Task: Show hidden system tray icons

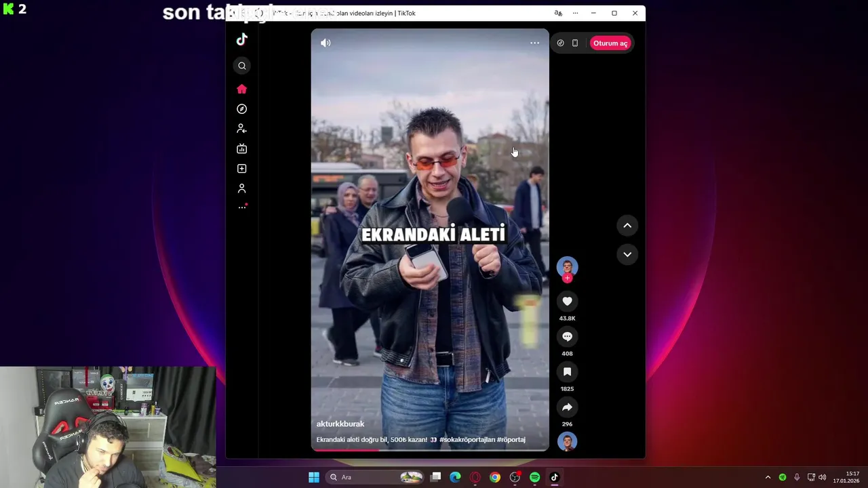Action: (x=768, y=477)
